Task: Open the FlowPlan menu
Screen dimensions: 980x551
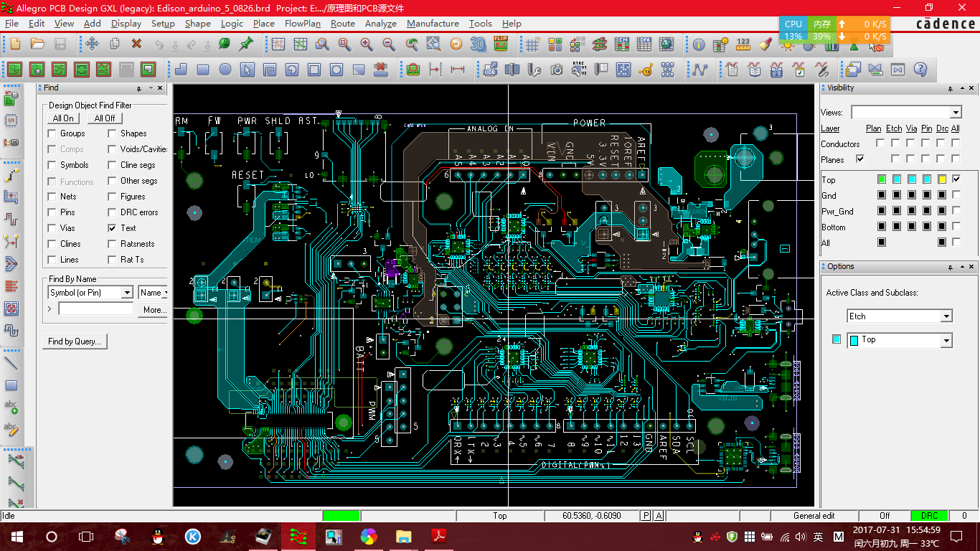Action: tap(303, 23)
